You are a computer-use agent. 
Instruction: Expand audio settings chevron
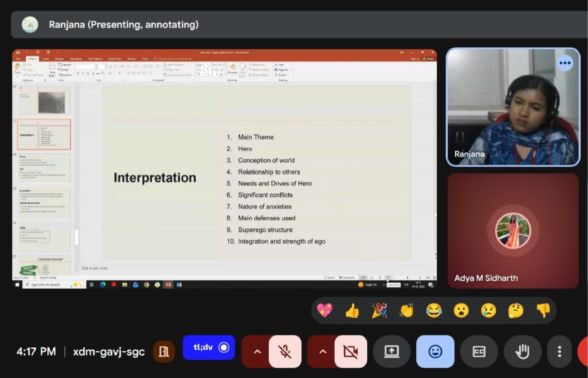[257, 351]
